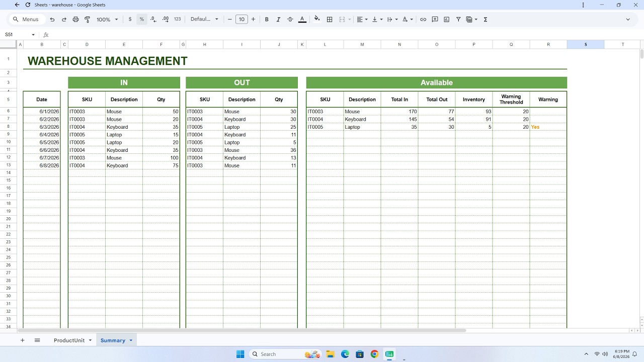644x362 pixels.
Task: Toggle strikethrough formatting
Action: (x=290, y=19)
